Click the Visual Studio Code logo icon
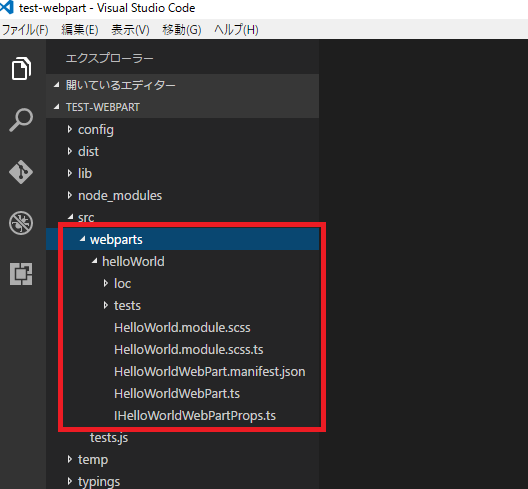Viewport: 528px width, 489px height. pos(7,7)
